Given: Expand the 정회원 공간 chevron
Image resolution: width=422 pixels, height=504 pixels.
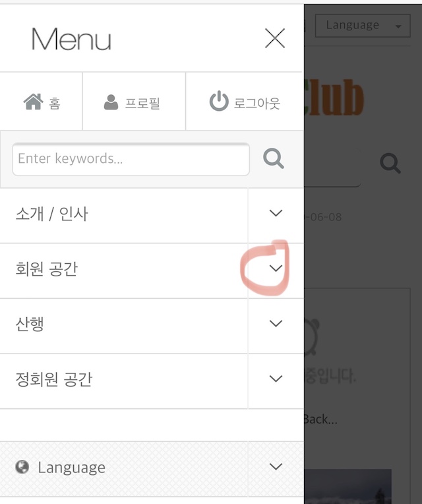Looking at the screenshot, I should (x=276, y=379).
